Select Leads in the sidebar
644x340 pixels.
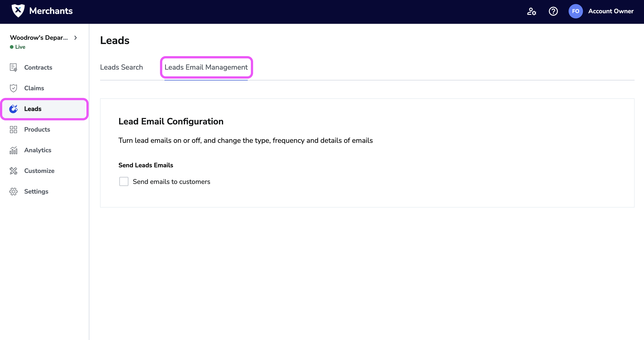(x=44, y=109)
